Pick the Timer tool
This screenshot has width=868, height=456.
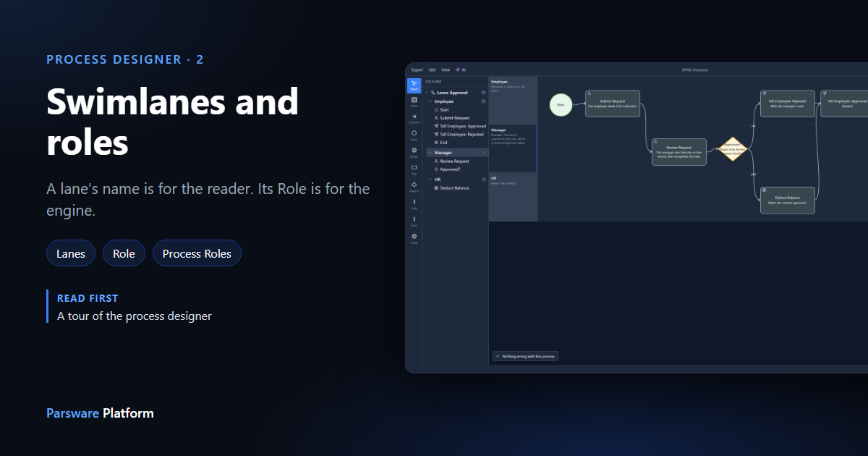[x=414, y=239]
